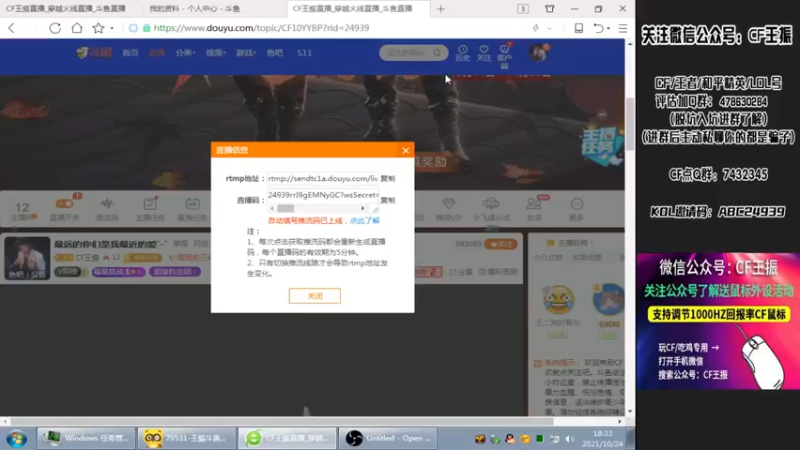The image size is (800, 450).
Task: Click the tab count indicator box
Action: [x=523, y=9]
